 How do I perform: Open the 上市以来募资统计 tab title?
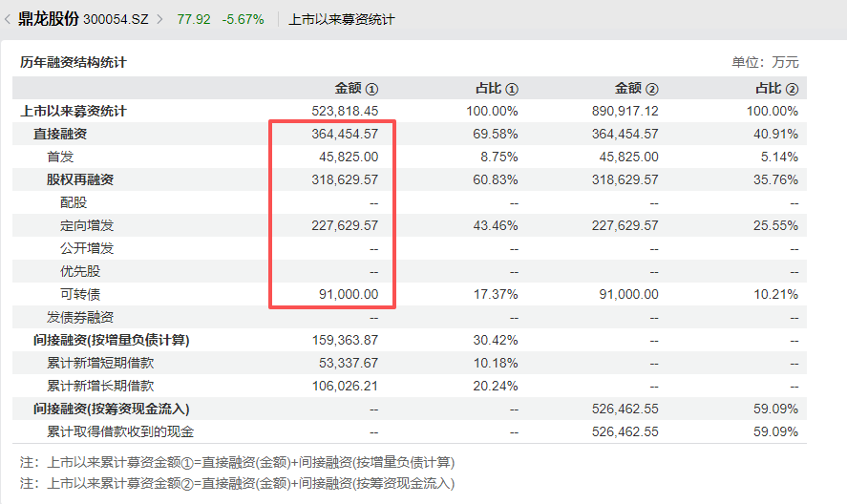(x=342, y=19)
